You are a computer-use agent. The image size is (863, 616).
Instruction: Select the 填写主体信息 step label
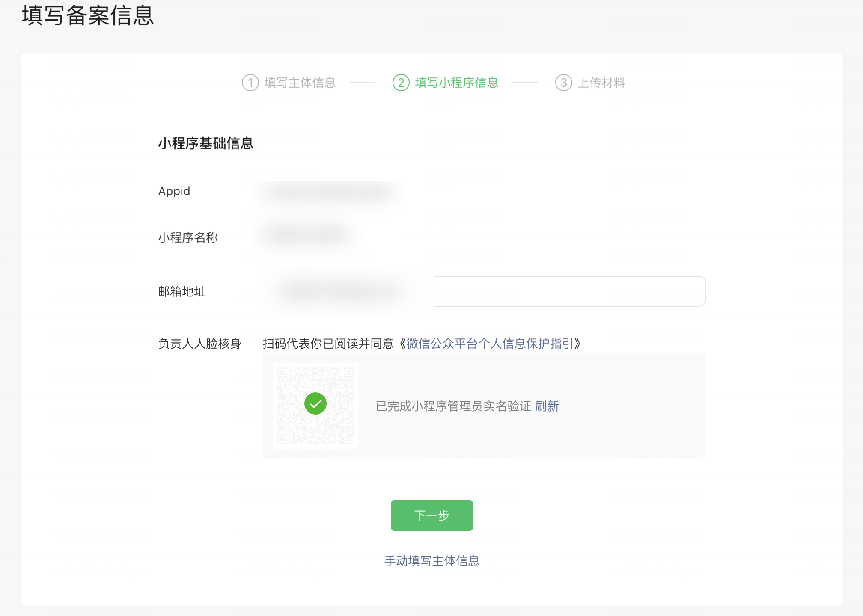point(300,83)
